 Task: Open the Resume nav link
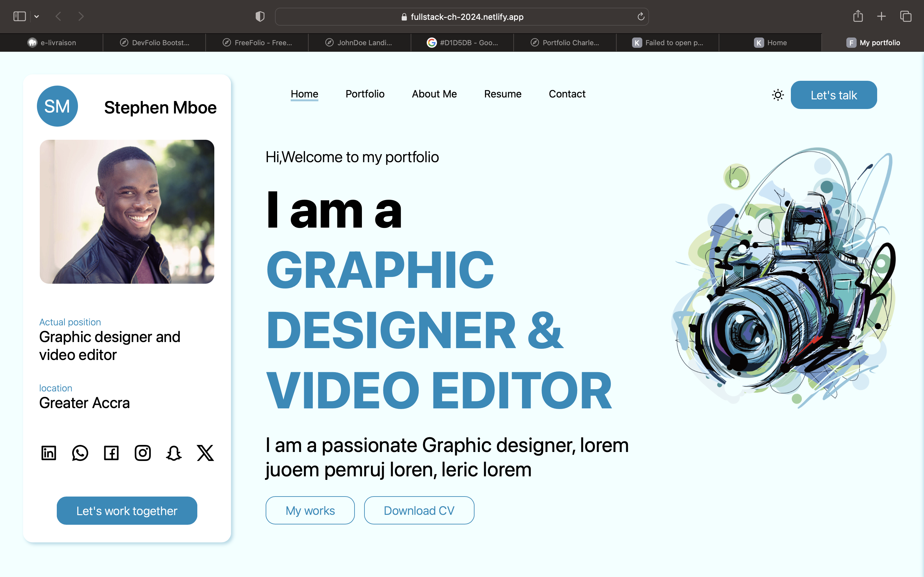[502, 94]
